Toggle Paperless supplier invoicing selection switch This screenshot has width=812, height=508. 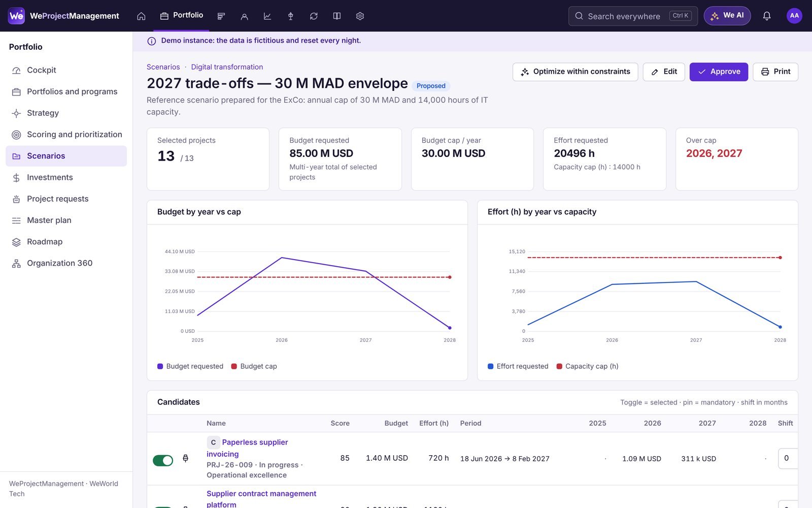163,460
